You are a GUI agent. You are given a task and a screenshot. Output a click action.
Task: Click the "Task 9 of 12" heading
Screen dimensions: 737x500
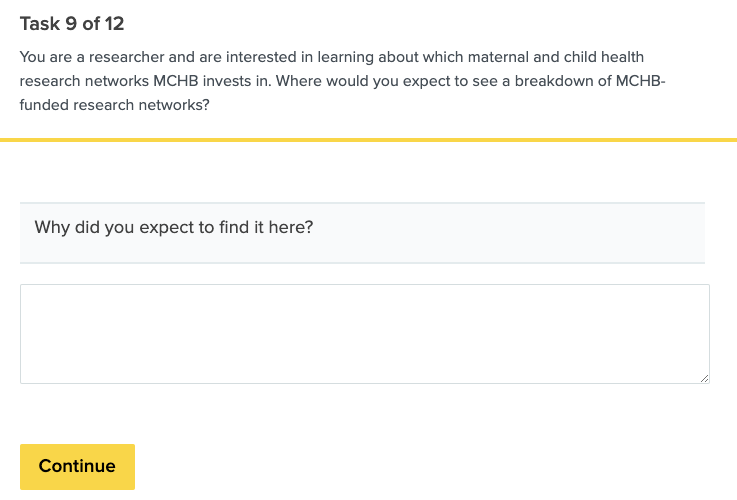tap(72, 23)
